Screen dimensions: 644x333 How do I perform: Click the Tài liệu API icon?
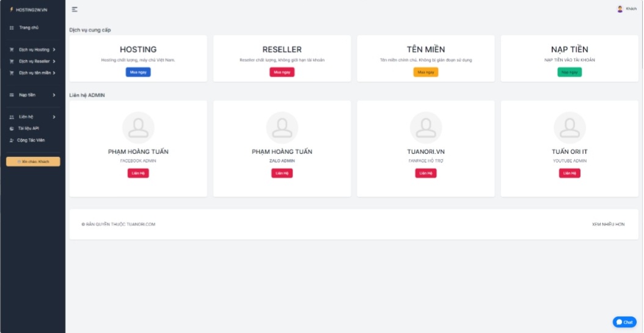point(12,128)
